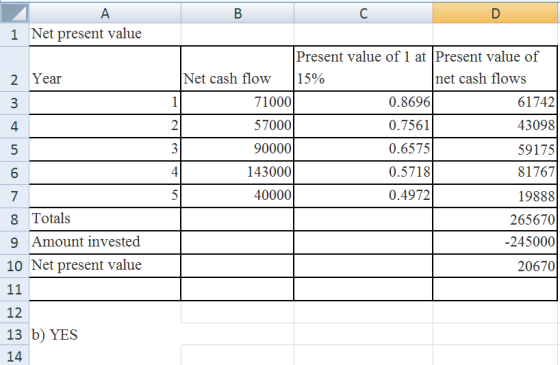Select column B header
The width and height of the screenshot is (560, 365).
click(x=238, y=13)
